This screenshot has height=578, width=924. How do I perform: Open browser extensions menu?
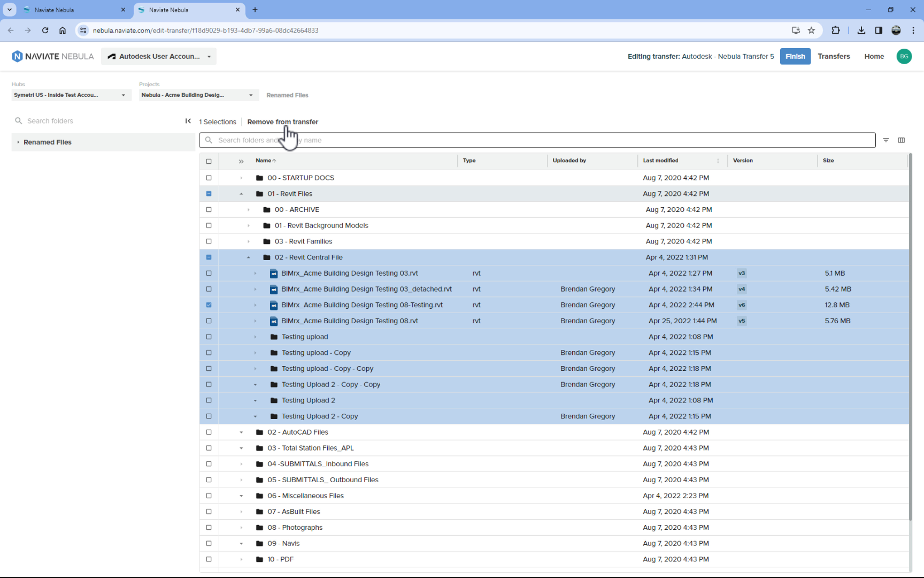(x=836, y=31)
